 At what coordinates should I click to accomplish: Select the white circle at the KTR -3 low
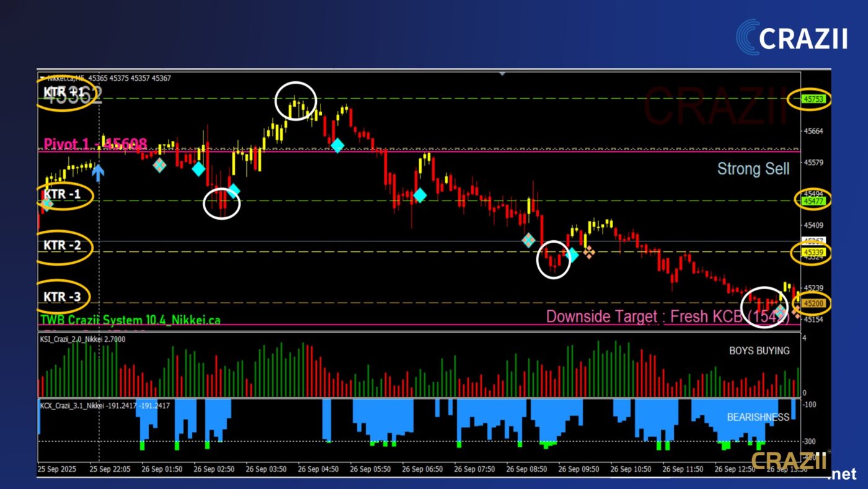(765, 306)
